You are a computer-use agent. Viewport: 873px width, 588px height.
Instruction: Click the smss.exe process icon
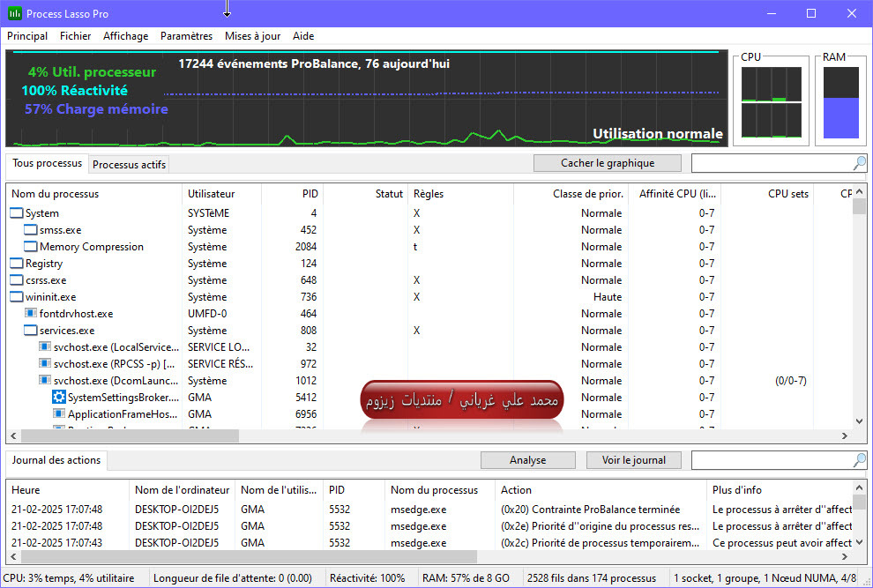[31, 230]
